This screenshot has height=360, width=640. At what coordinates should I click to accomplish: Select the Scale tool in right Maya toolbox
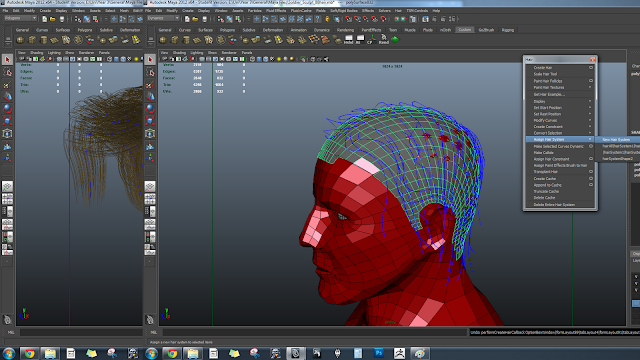click(150, 121)
